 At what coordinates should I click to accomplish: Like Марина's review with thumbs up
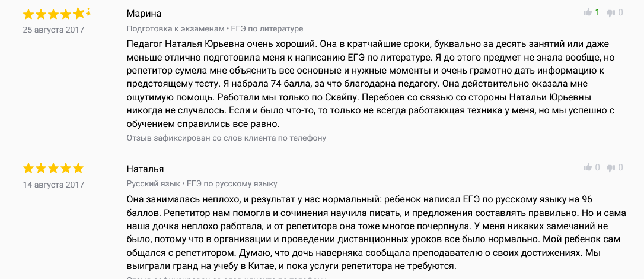point(587,12)
